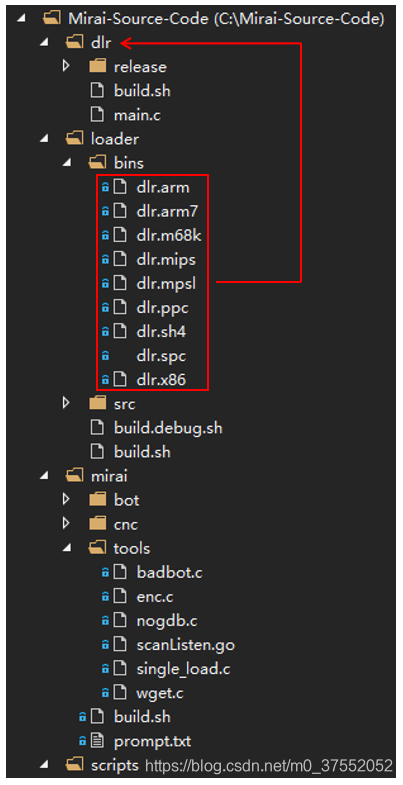The height and width of the screenshot is (785, 403).
Task: Select dlr.m68k file name
Action: pyautogui.click(x=169, y=236)
